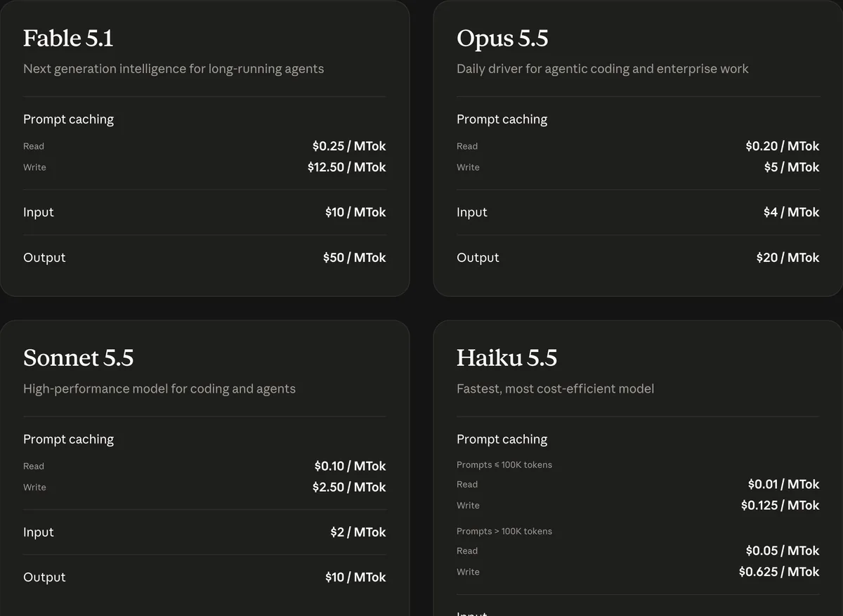Viewport: 843px width, 616px height.
Task: Click the Output label in the Fable 5.1 card
Action: click(x=44, y=258)
